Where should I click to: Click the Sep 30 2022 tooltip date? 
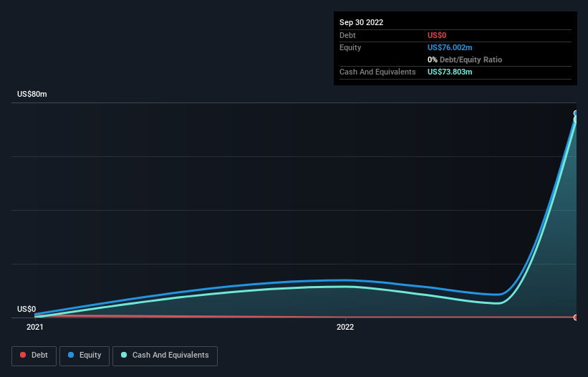coord(361,22)
